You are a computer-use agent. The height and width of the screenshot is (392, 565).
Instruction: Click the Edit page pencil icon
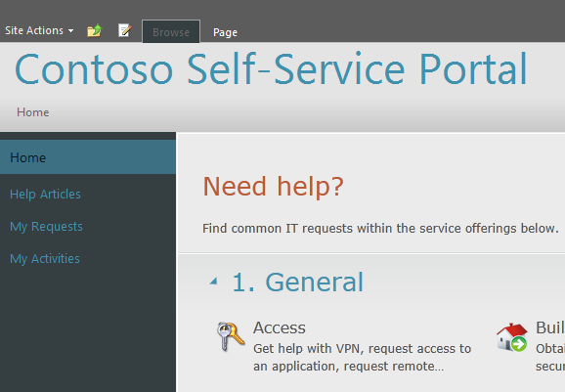125,30
